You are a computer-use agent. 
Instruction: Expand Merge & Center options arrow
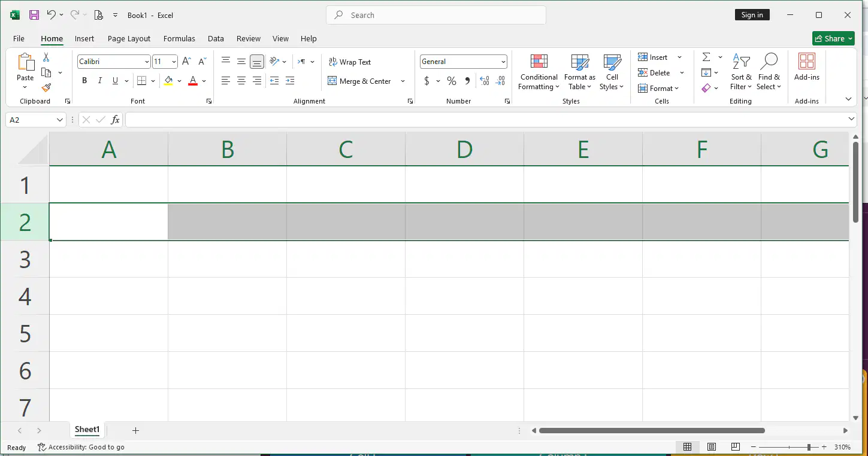point(403,81)
